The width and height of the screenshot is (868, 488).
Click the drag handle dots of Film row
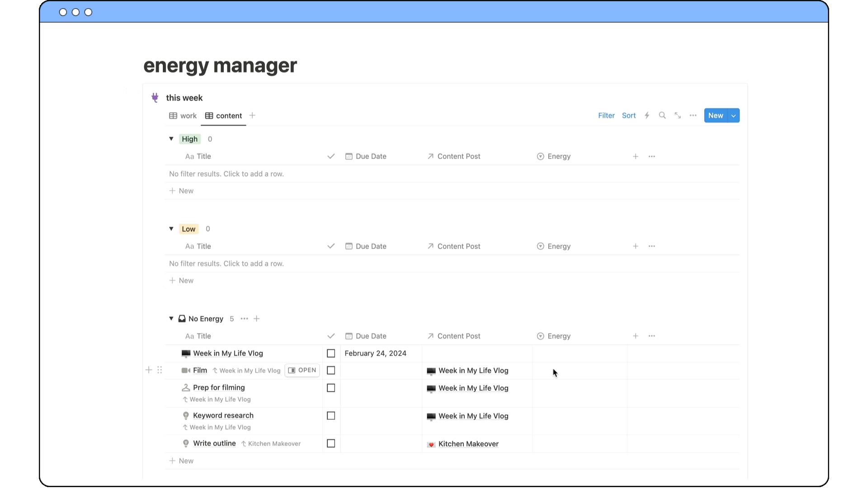160,371
